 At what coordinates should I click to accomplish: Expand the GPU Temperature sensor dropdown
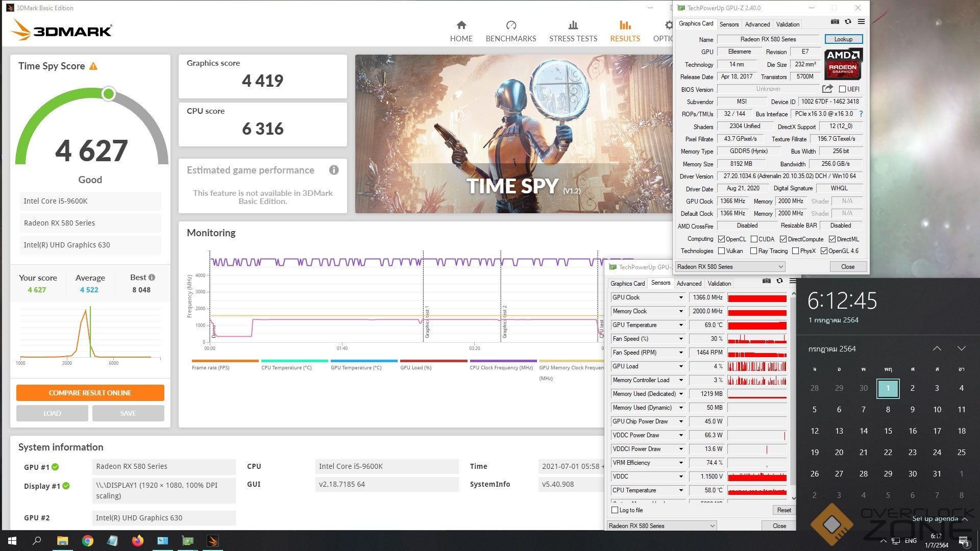pyautogui.click(x=680, y=325)
